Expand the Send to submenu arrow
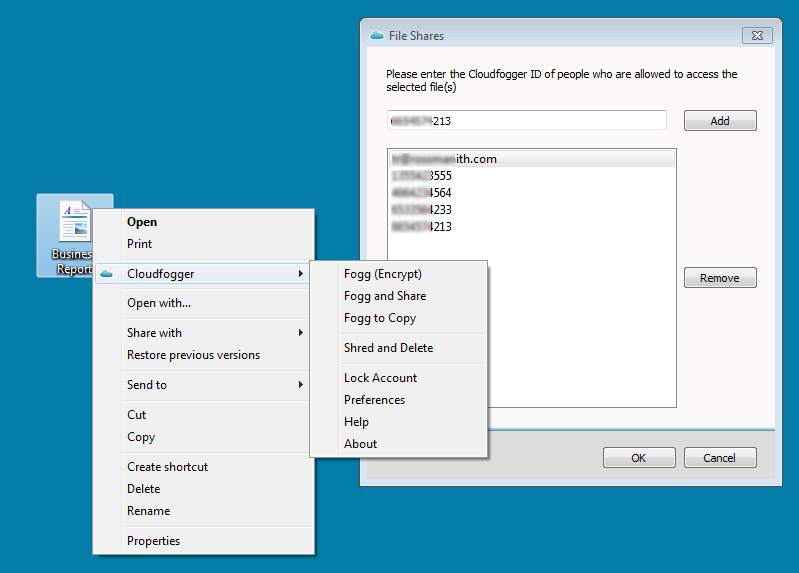The height and width of the screenshot is (573, 799). click(x=301, y=384)
